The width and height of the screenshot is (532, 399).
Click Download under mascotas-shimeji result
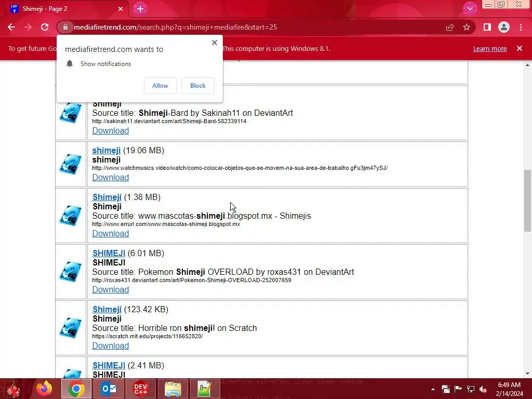111,233
